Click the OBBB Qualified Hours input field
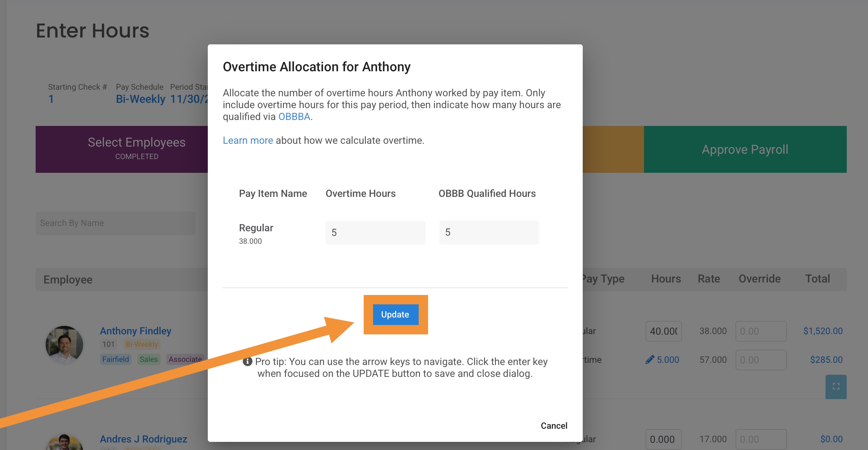Viewport: 868px width, 450px height. pos(489,232)
